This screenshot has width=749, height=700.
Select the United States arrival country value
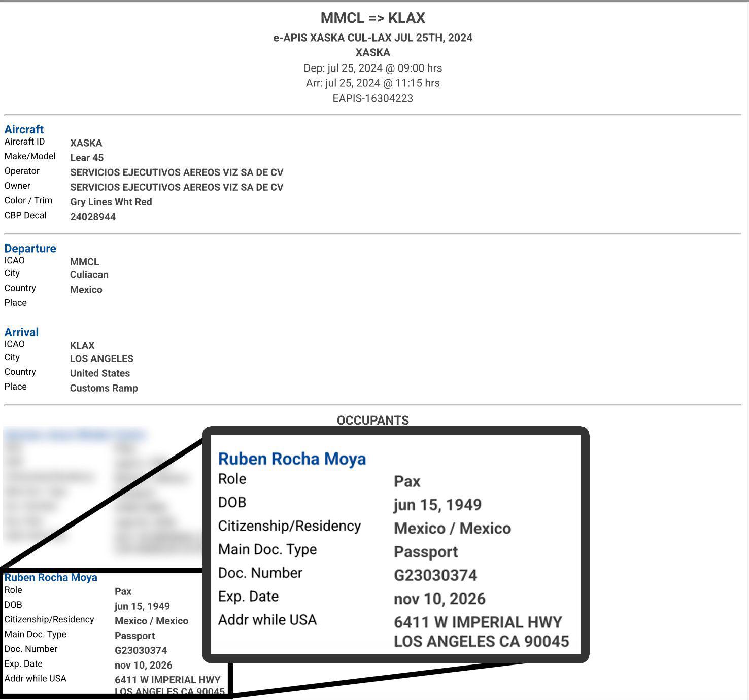[100, 373]
